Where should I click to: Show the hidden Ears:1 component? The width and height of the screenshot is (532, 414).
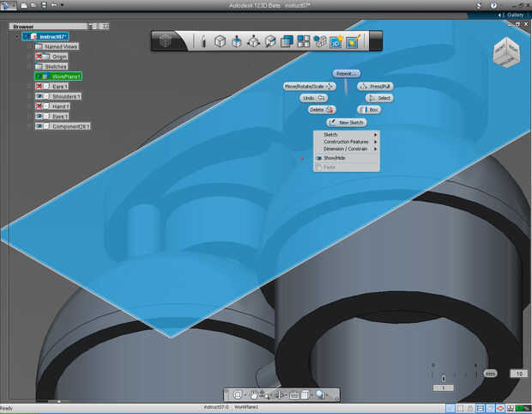click(x=39, y=86)
